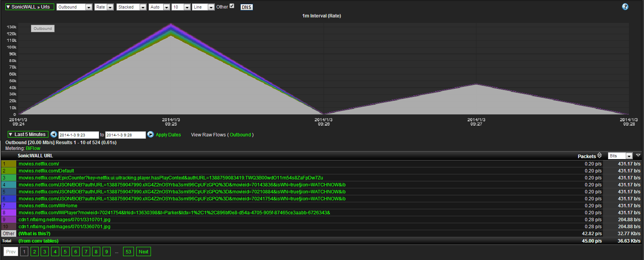This screenshot has width=644, height=260.
Task: Pick a different top count from 10 dropdown
Action: click(181, 7)
